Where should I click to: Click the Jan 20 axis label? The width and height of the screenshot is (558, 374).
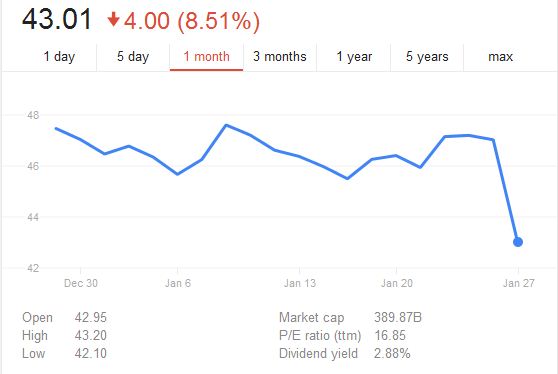coord(396,283)
